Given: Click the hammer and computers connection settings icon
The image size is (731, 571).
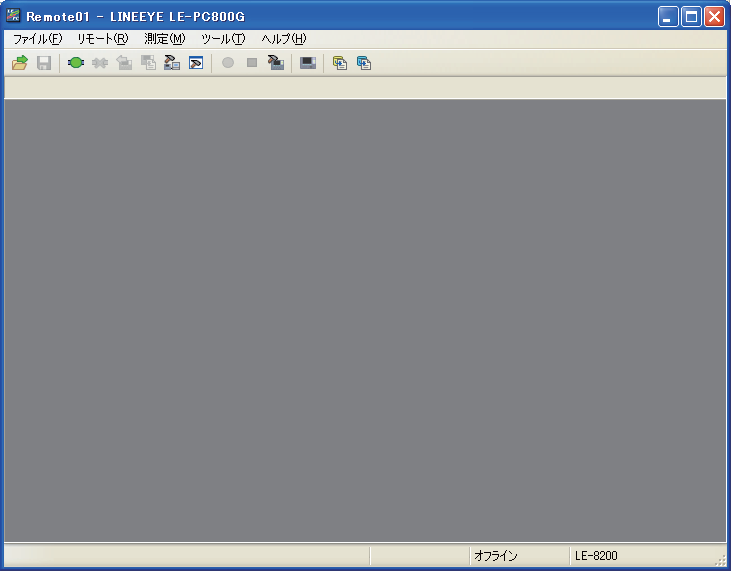Looking at the screenshot, I should tap(172, 62).
